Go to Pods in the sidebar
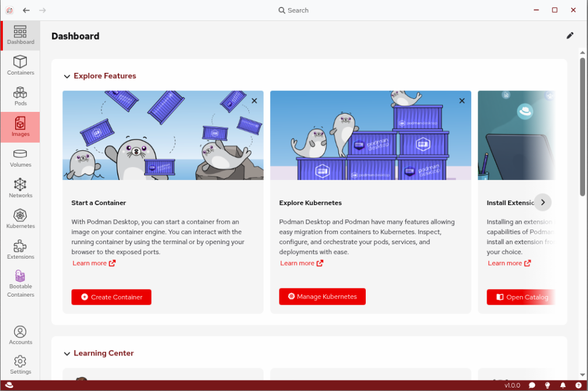The height and width of the screenshot is (391, 588). 20,96
